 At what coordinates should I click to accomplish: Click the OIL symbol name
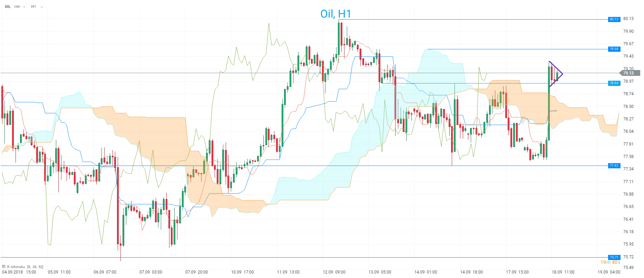pyautogui.click(x=8, y=7)
